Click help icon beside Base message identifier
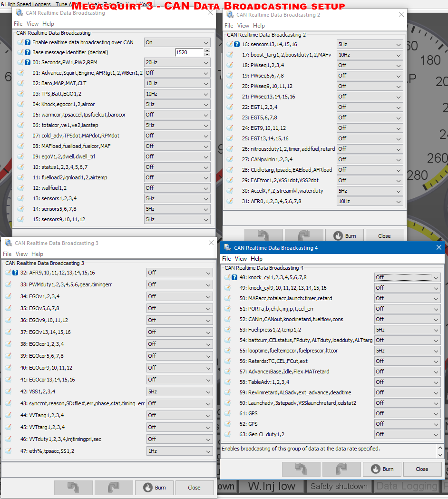Viewport: 448px width, 499px height. tap(28, 52)
